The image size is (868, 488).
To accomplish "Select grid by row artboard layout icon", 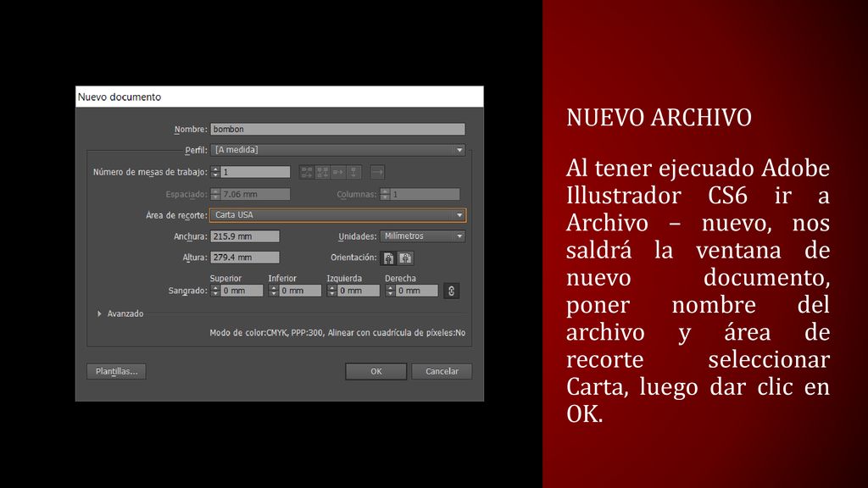I will (307, 172).
